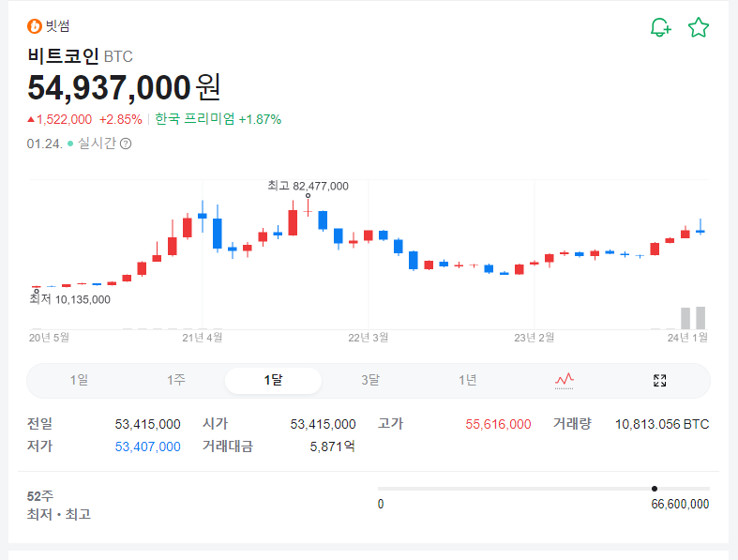This screenshot has height=560, width=738.
Task: Click the ▲1,522,000 price change value
Action: pyautogui.click(x=59, y=120)
